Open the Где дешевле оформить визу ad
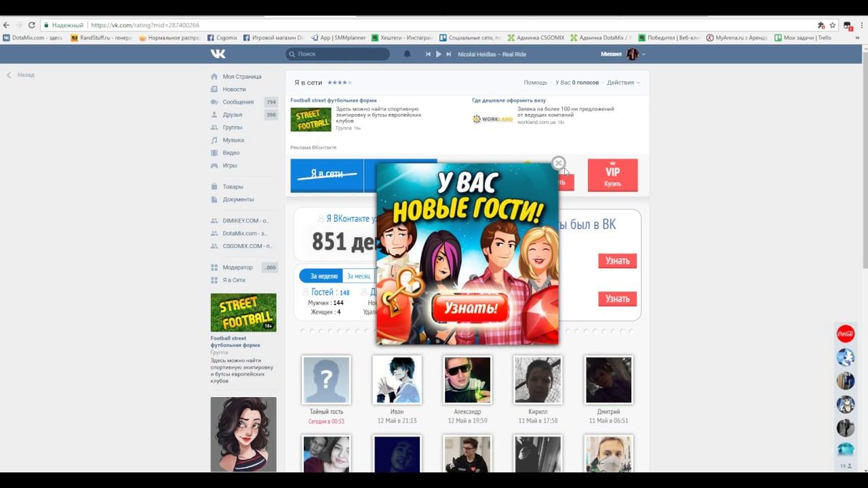 [509, 100]
